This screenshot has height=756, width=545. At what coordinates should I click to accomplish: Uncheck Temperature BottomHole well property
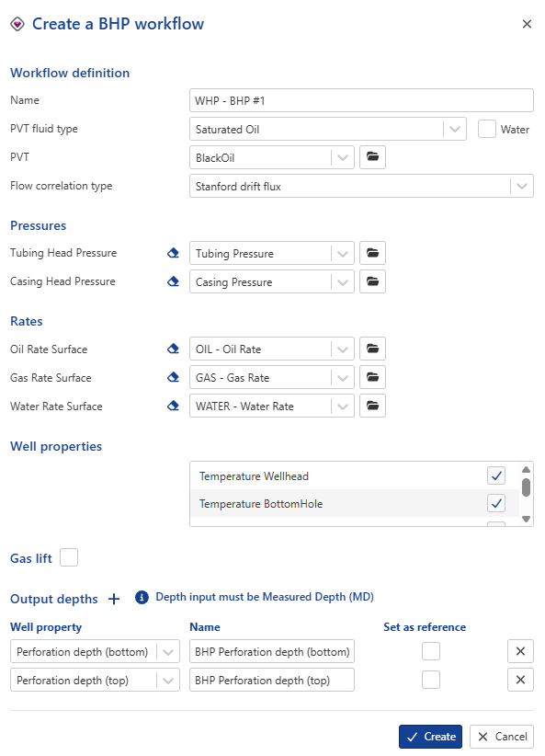(x=495, y=503)
